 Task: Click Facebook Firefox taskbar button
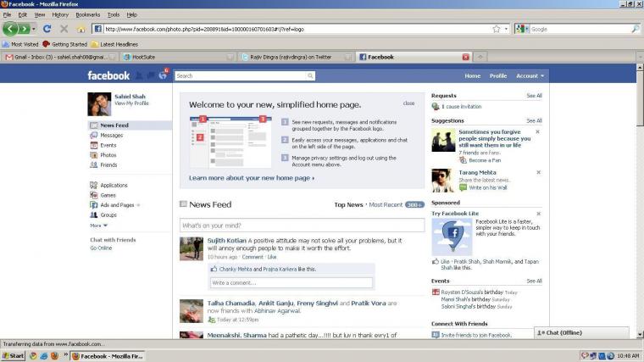[108, 356]
